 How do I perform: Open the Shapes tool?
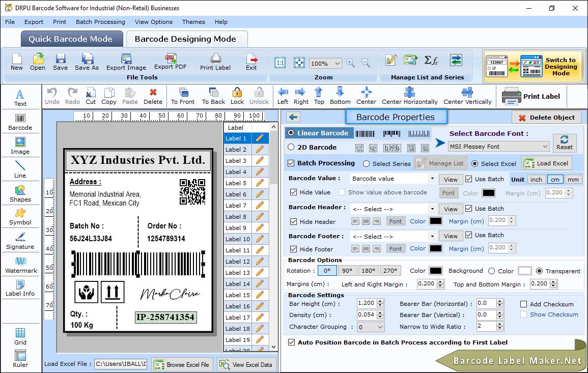20,194
